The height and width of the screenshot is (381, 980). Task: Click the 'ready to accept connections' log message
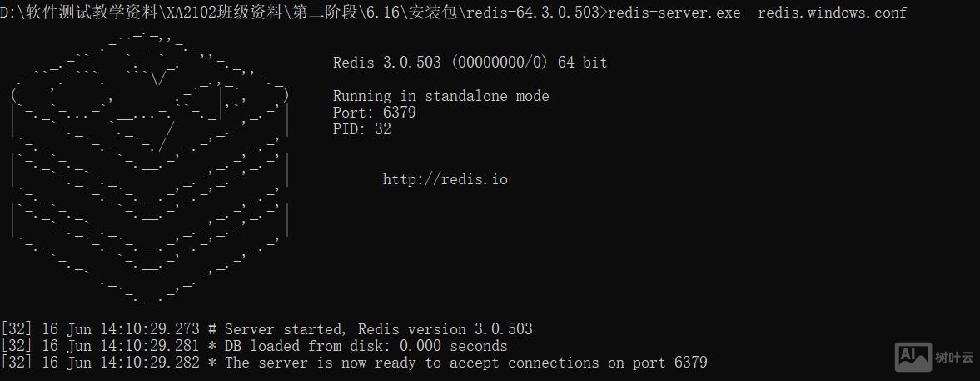pos(465,363)
